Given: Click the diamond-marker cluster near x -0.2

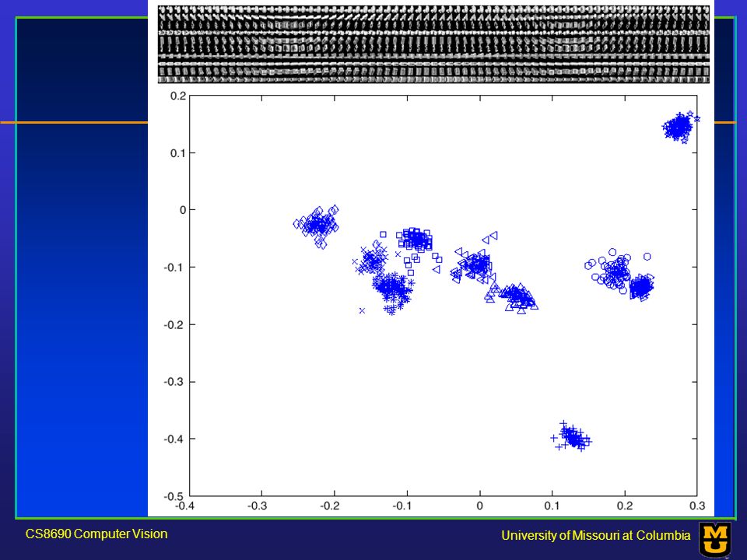Looking at the screenshot, I should pyautogui.click(x=317, y=226).
